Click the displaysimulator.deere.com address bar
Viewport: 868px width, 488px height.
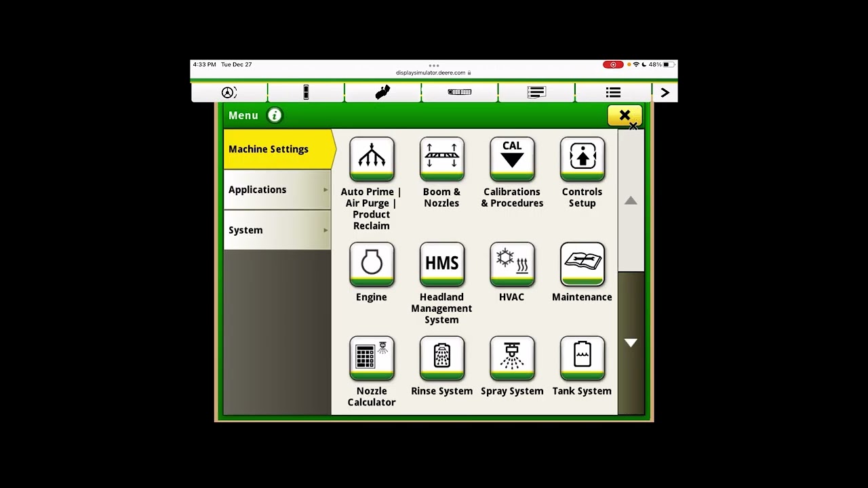(x=433, y=73)
